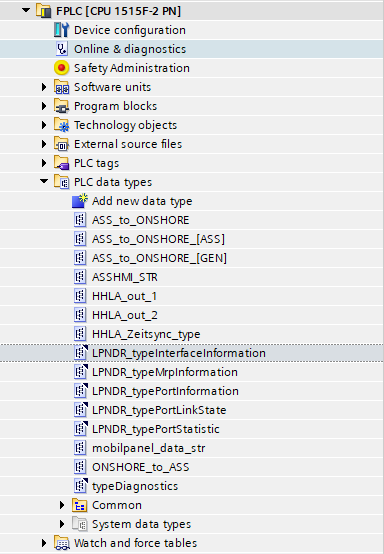Open Device configuration
384x554 pixels.
130,30
